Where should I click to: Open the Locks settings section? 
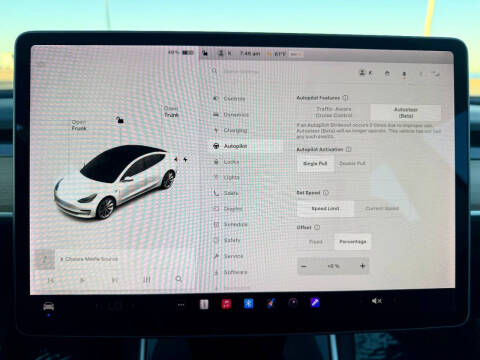(x=226, y=162)
